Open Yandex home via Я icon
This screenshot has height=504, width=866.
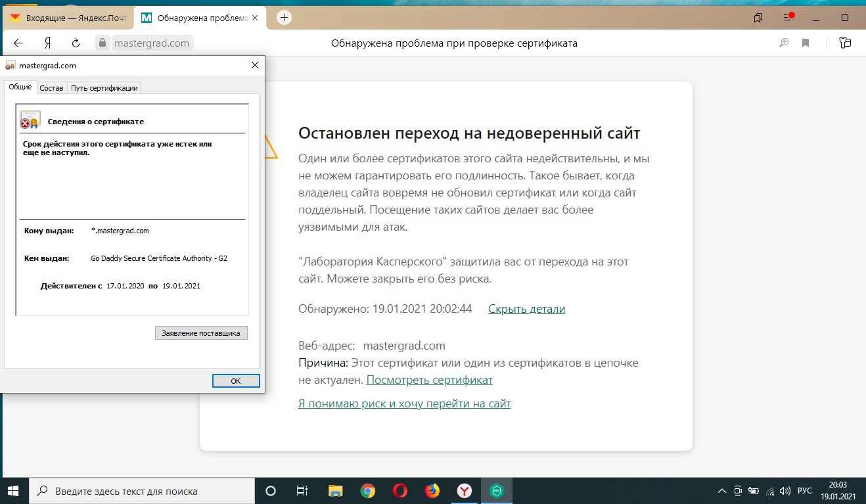(x=47, y=43)
